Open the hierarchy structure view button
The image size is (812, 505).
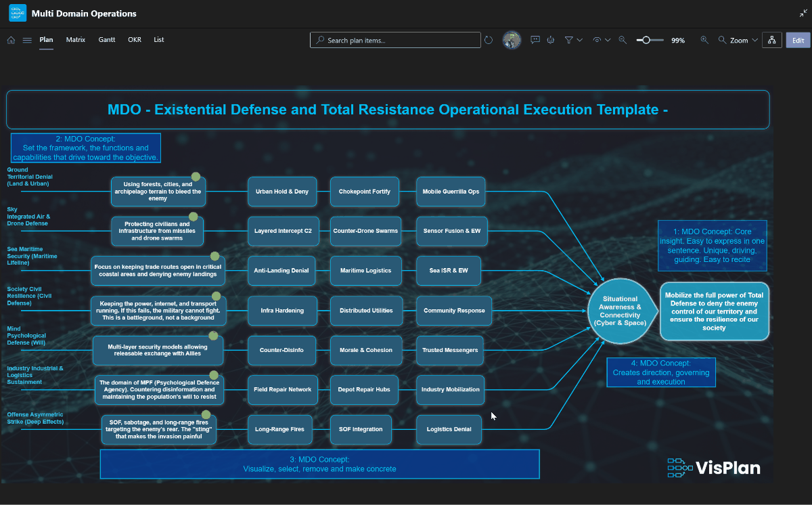pos(771,40)
